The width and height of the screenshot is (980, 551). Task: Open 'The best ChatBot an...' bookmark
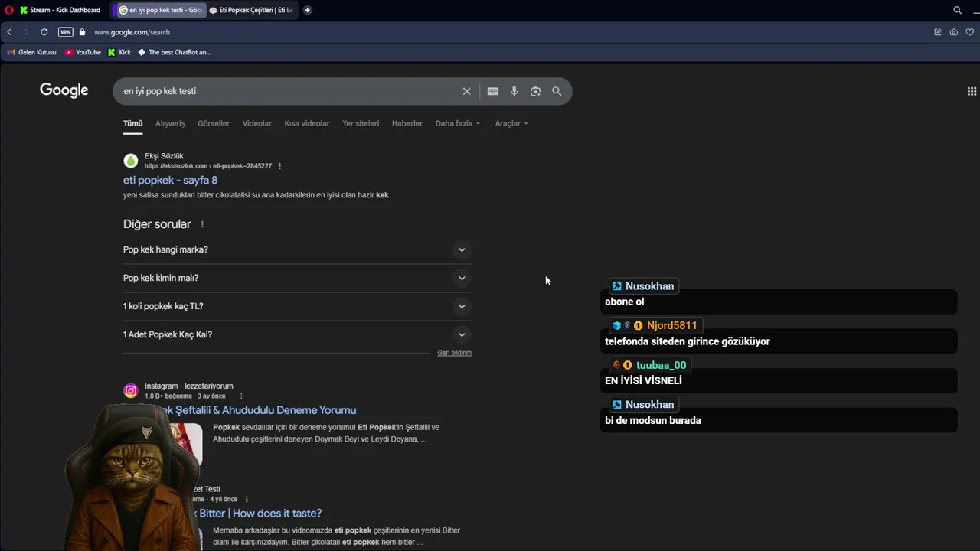(x=174, y=52)
